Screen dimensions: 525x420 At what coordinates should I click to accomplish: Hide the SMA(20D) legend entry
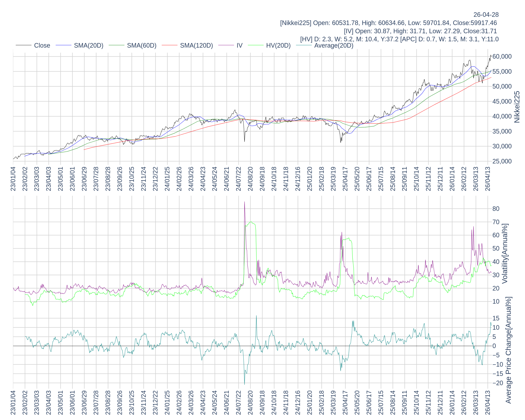coord(88,46)
